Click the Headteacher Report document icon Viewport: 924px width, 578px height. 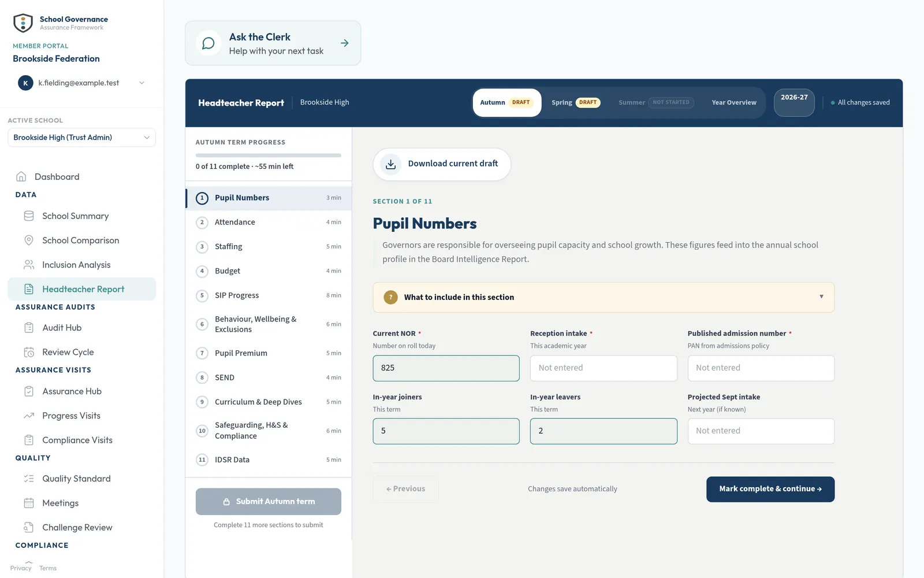point(29,289)
